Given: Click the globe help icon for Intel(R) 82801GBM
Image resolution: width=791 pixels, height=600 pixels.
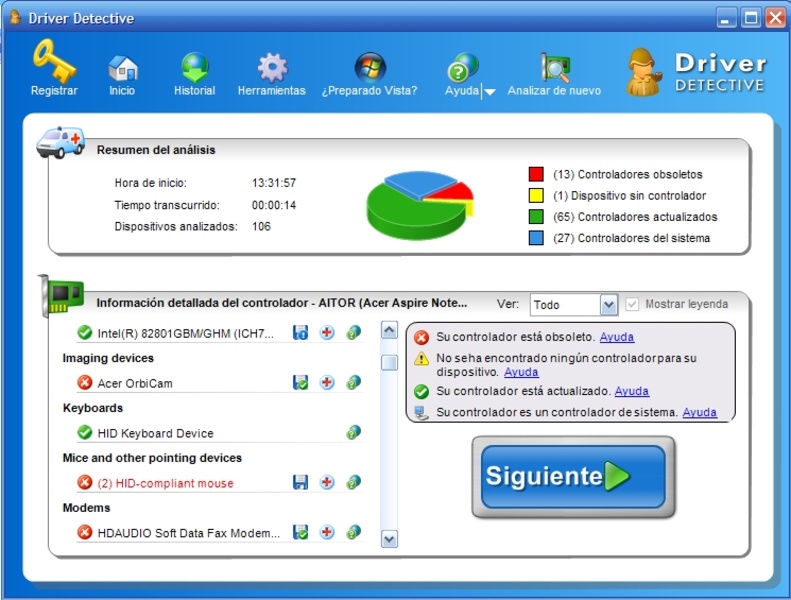Looking at the screenshot, I should (354, 332).
